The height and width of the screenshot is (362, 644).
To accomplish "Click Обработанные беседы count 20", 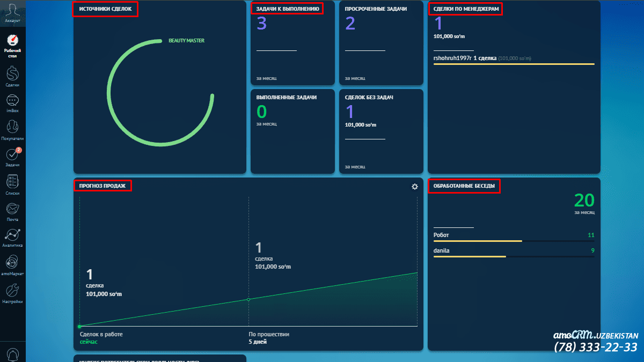I will pyautogui.click(x=584, y=200).
